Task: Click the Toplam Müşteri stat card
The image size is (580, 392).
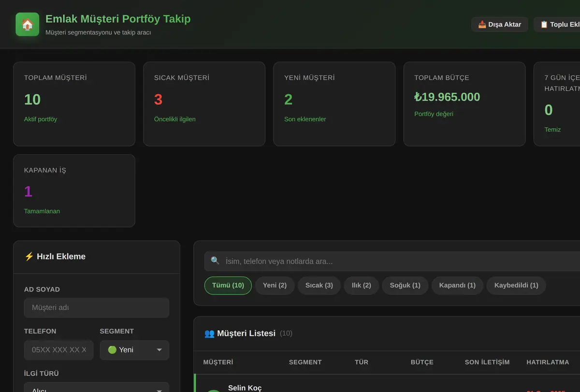Action: tap(74, 104)
